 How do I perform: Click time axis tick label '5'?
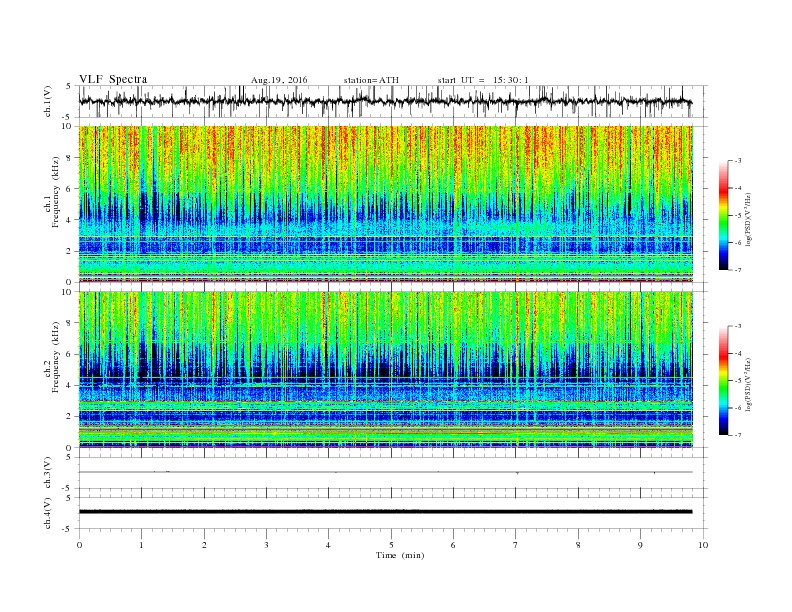391,545
